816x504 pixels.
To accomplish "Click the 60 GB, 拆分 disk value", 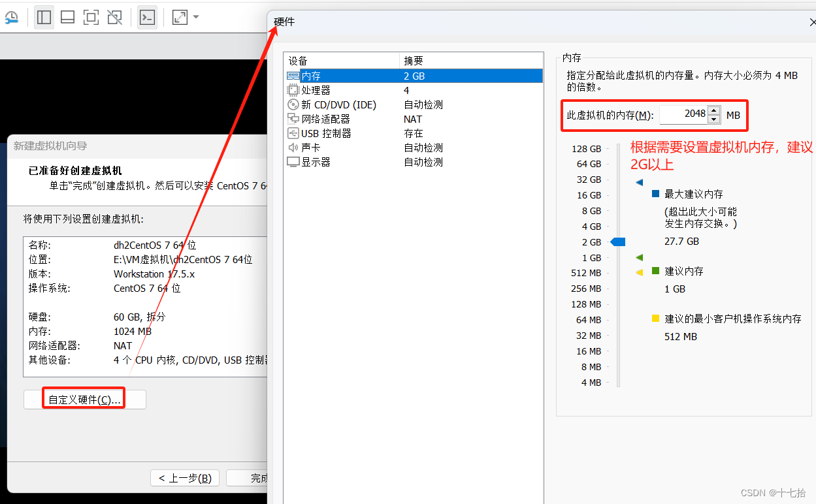I will [140, 317].
